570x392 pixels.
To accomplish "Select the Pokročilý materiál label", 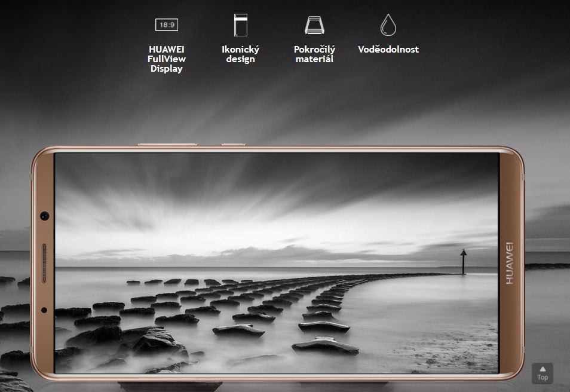I will (x=314, y=54).
